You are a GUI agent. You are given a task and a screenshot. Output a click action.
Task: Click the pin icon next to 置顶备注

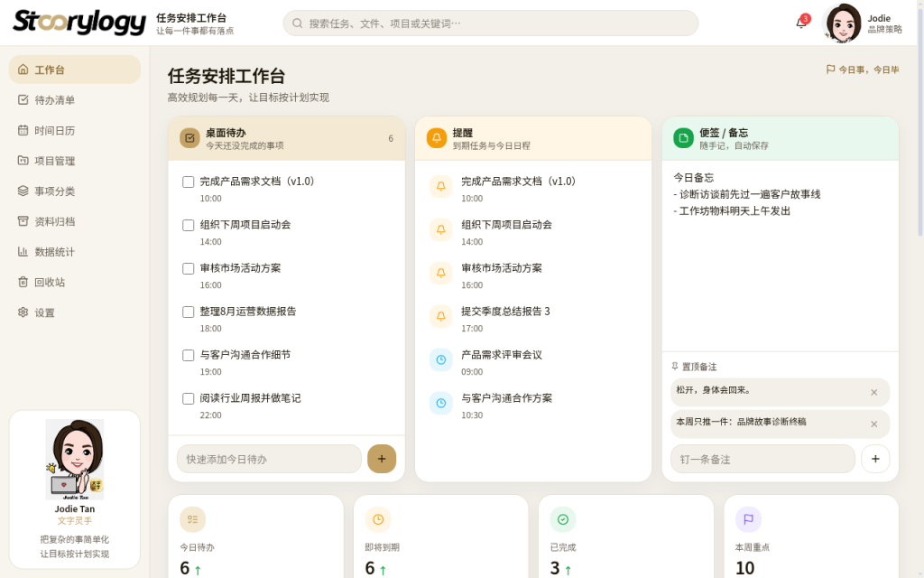(x=675, y=367)
